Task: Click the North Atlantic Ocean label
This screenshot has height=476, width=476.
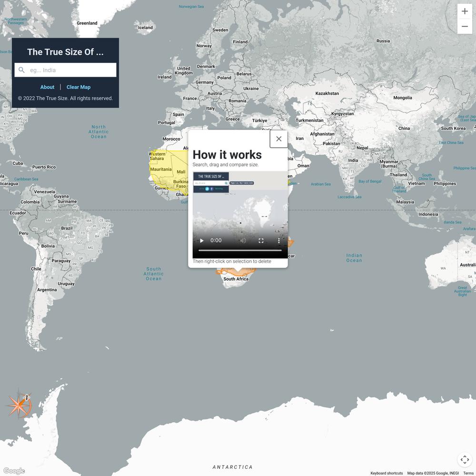Action: pos(99,132)
